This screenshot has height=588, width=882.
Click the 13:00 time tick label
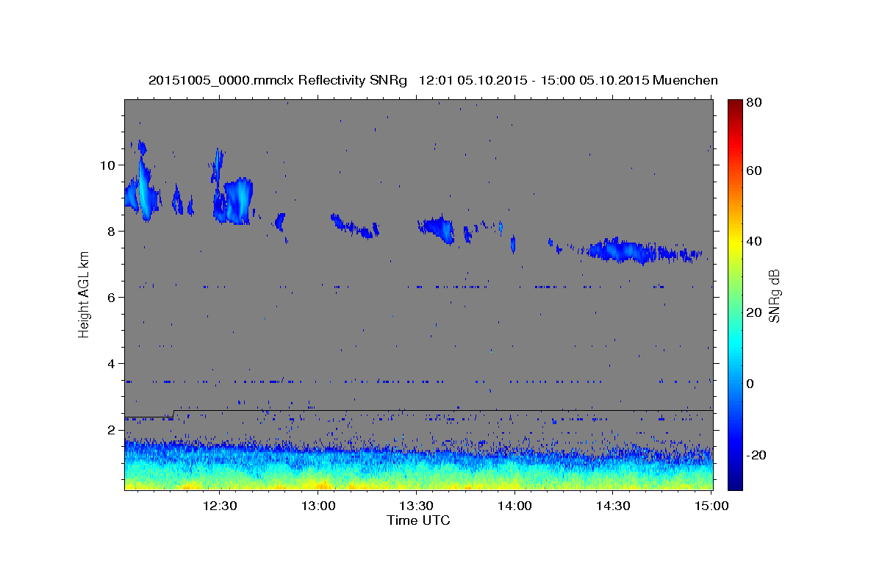point(318,506)
